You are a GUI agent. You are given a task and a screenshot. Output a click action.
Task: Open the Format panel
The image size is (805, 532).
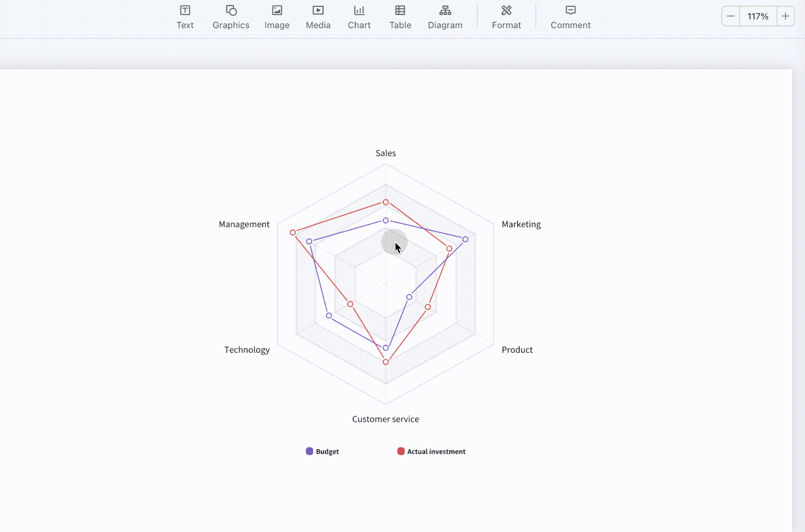[x=506, y=17]
